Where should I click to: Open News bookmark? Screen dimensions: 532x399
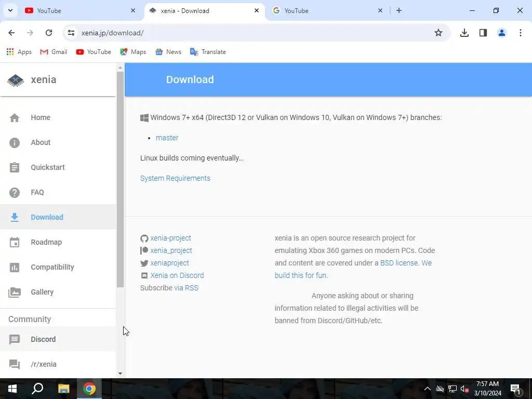[x=168, y=52]
